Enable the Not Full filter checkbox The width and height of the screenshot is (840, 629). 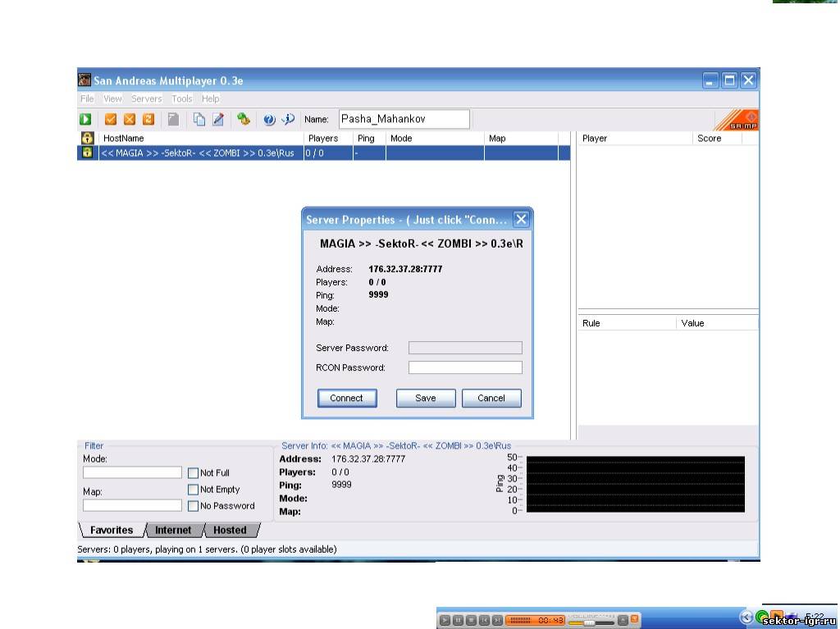[194, 473]
